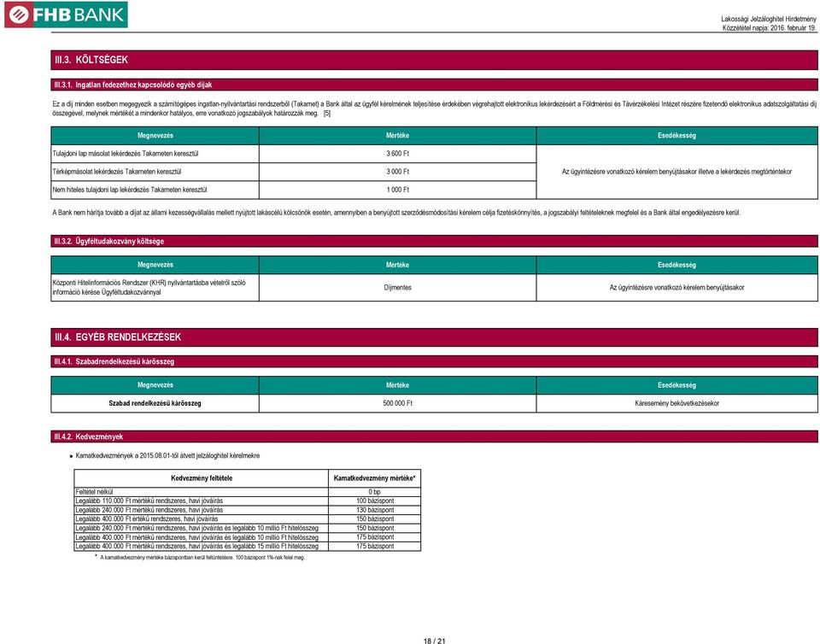Click 400.000 Ft row with 15 millió Ft hitelösszeg
This screenshot has height=644, width=820.
(x=202, y=547)
